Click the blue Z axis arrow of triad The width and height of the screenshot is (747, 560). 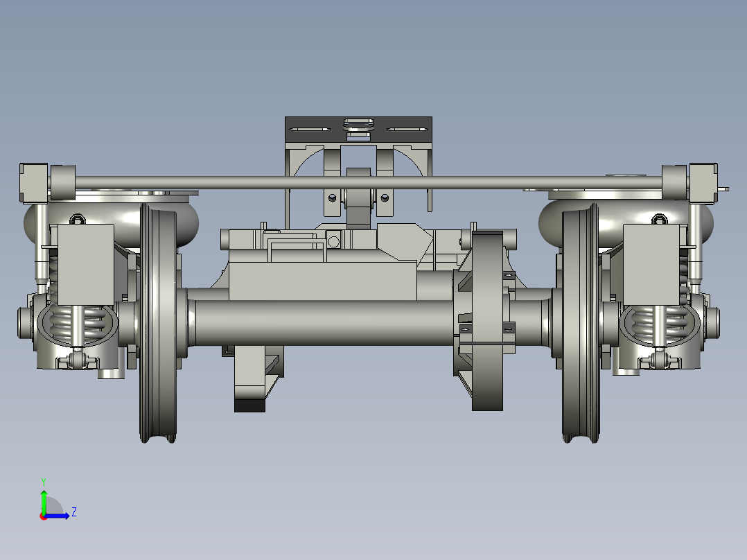point(58,516)
